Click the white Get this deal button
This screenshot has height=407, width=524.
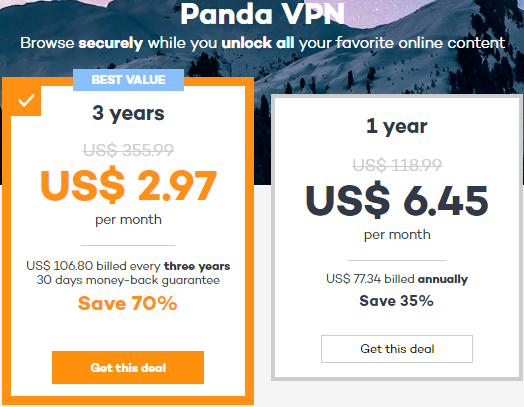397,349
